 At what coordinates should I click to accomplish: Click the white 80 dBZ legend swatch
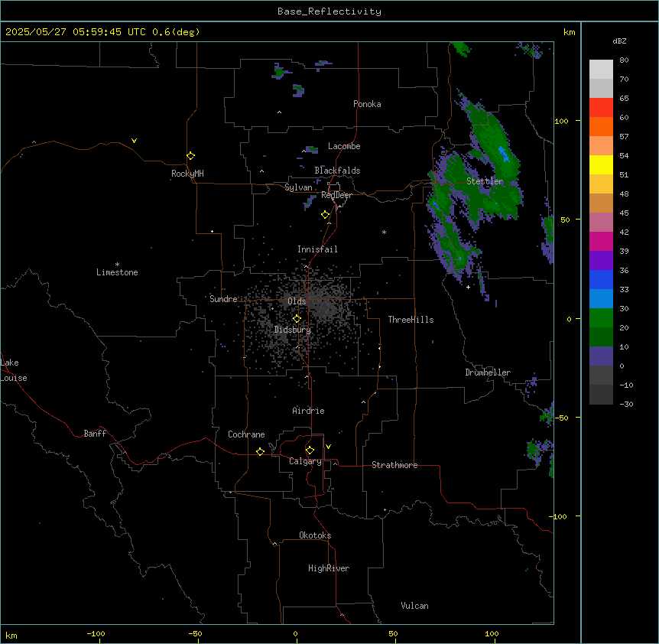(601, 70)
